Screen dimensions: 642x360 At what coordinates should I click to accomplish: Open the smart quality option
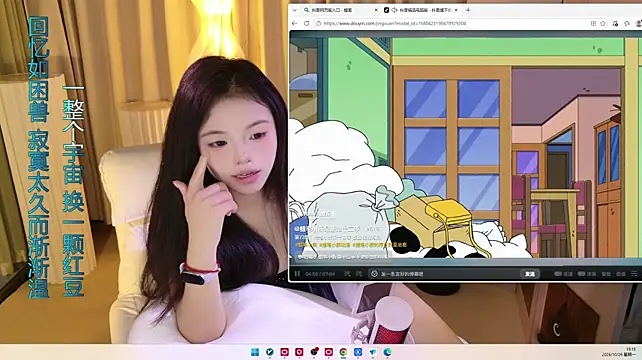coord(606,274)
